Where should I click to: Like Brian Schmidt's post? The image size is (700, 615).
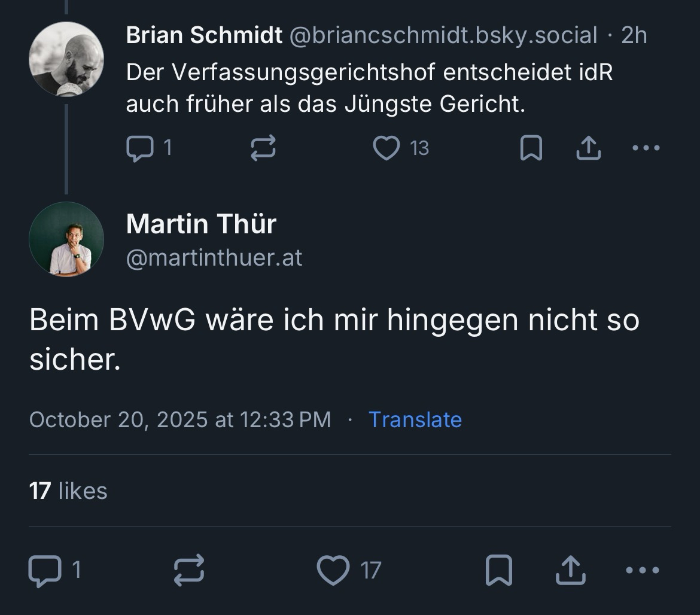pyautogui.click(x=386, y=148)
